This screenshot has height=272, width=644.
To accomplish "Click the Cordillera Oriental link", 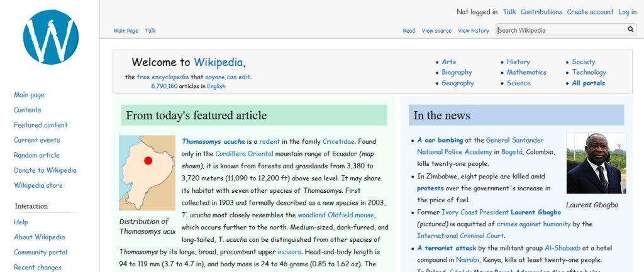I will pyautogui.click(x=244, y=155).
